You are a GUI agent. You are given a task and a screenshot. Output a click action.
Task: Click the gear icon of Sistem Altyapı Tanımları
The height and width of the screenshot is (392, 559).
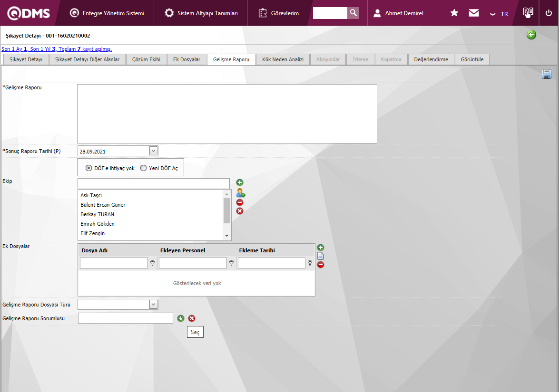169,13
